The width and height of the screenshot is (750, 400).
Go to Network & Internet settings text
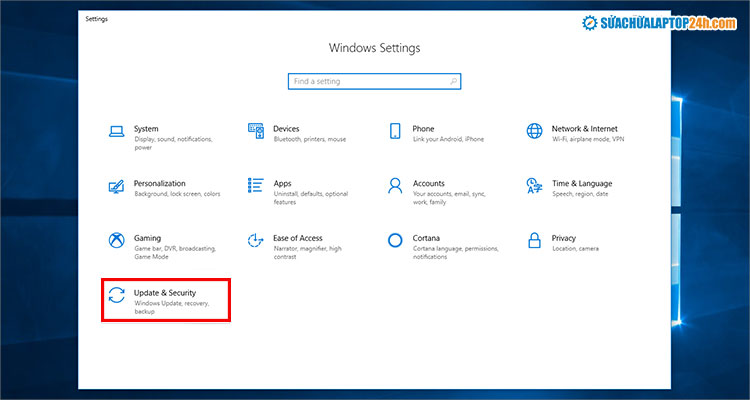tap(584, 129)
